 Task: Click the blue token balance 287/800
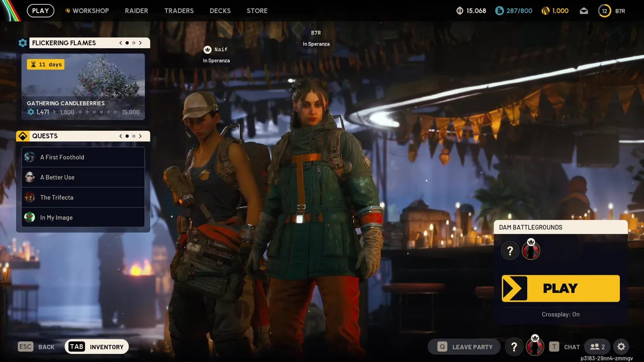[x=514, y=11]
